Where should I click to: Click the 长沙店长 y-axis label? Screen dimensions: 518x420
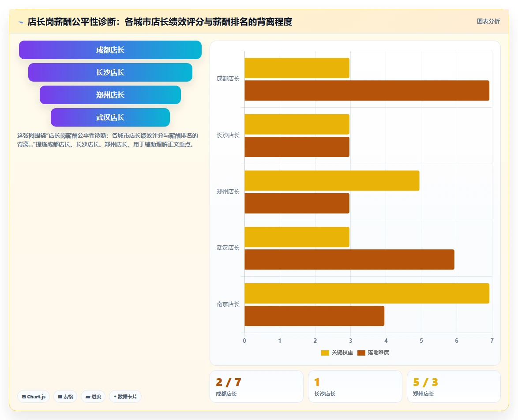point(228,135)
